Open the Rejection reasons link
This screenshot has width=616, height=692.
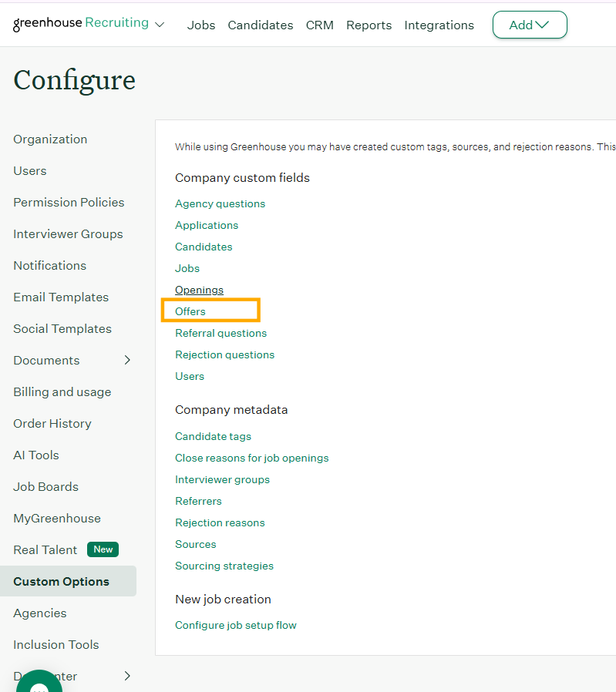tap(220, 523)
